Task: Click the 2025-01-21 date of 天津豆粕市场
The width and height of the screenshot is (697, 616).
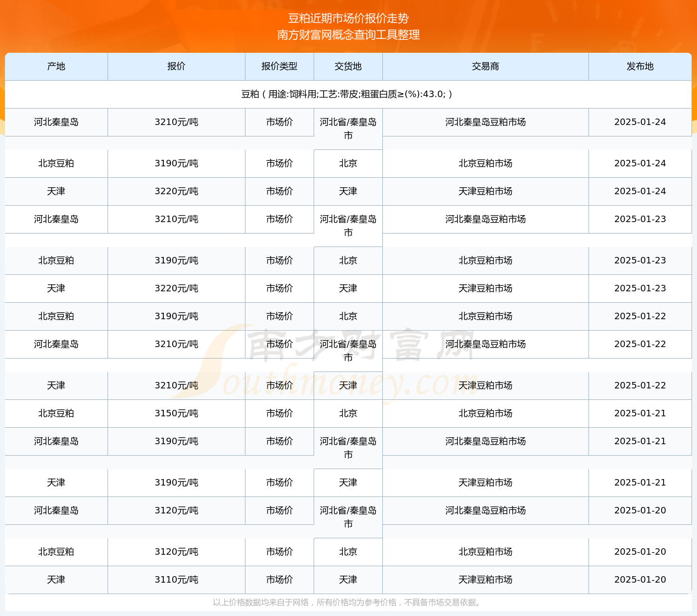Action: click(x=640, y=483)
